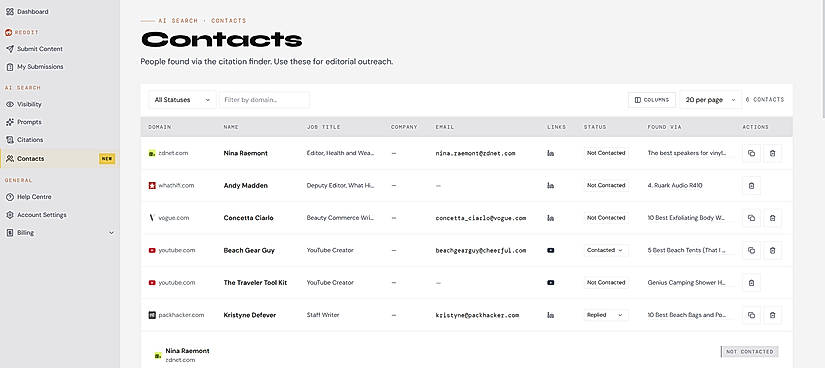Click the zdnet.com domain cell
The width and height of the screenshot is (825, 368).
point(168,153)
